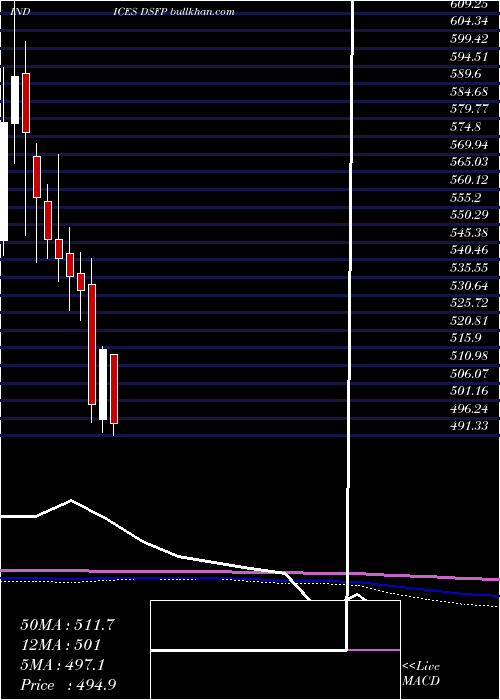Viewport: 500px width, 700px height.
Task: Click the 574.8 price axis label
Action: point(466,127)
